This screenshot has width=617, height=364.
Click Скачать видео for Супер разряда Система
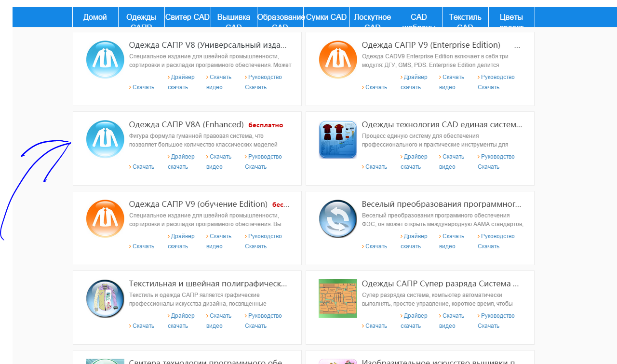pyautogui.click(x=452, y=321)
